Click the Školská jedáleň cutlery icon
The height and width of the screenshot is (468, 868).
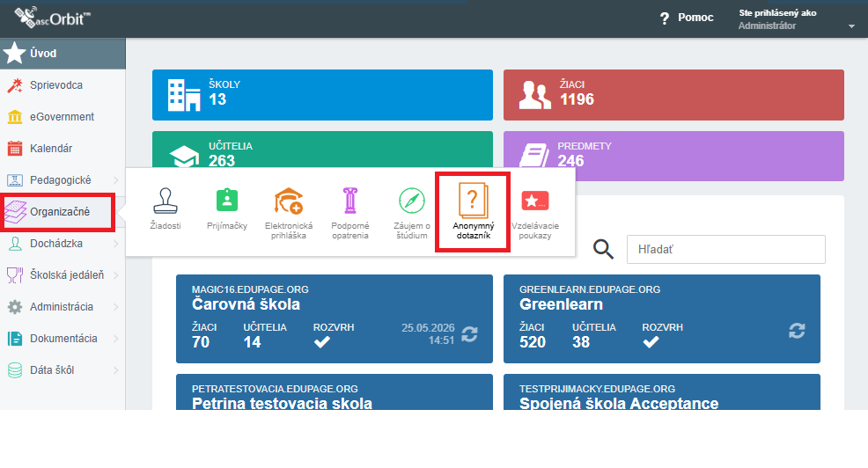tap(15, 275)
